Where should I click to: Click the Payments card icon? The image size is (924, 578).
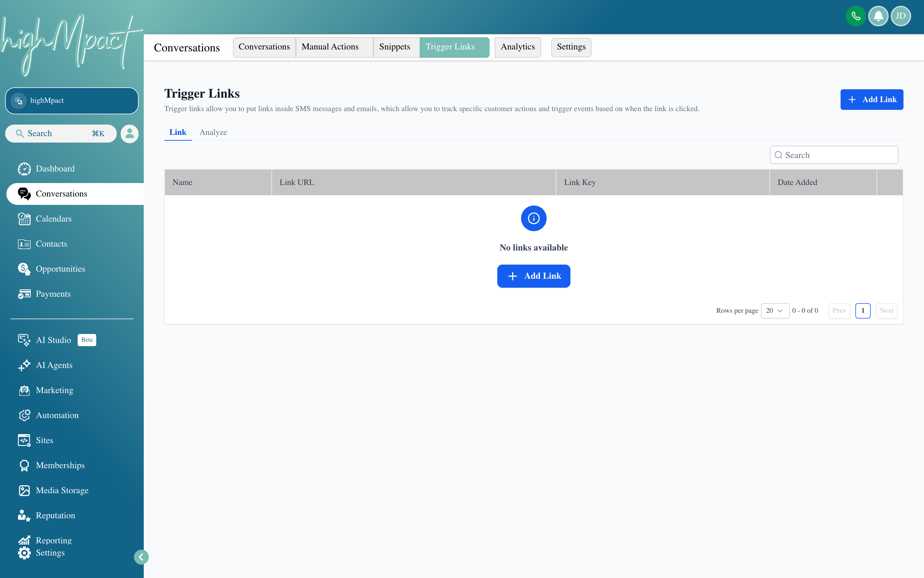tap(24, 294)
